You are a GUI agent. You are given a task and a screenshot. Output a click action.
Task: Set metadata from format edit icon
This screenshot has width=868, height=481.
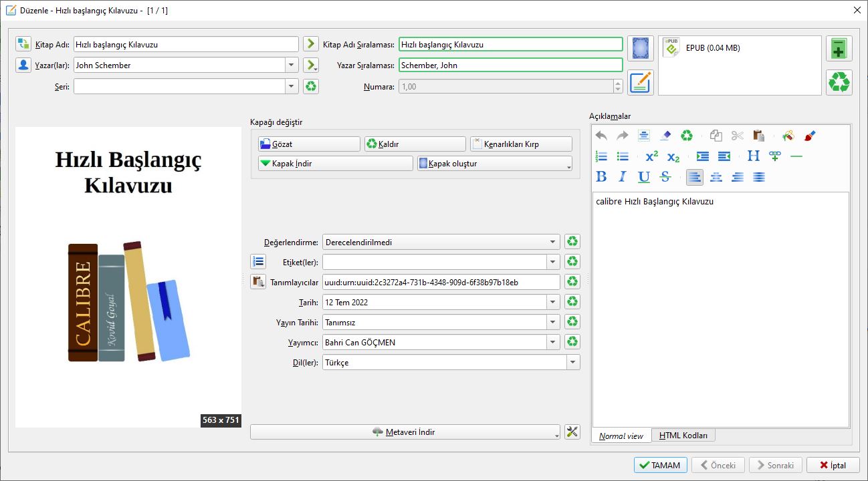(x=640, y=82)
